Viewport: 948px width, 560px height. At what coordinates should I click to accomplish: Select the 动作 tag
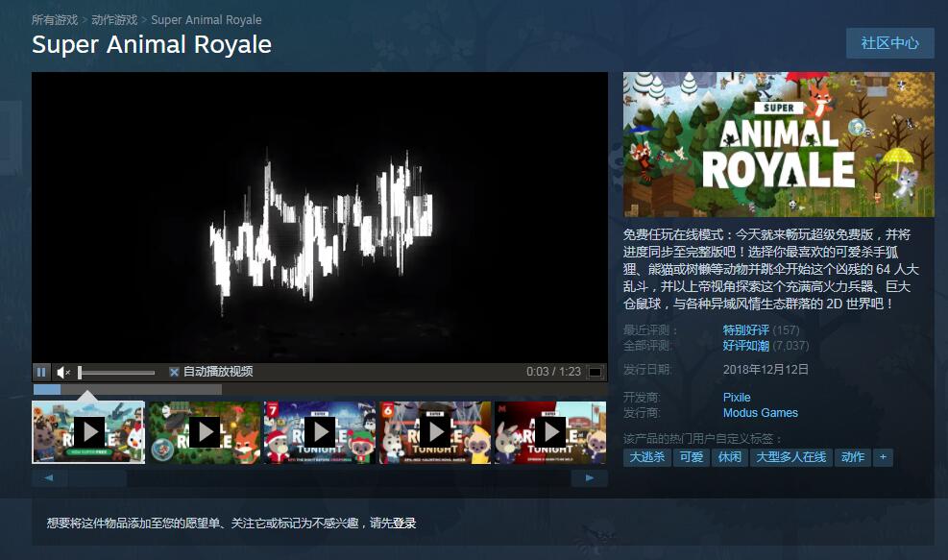853,457
